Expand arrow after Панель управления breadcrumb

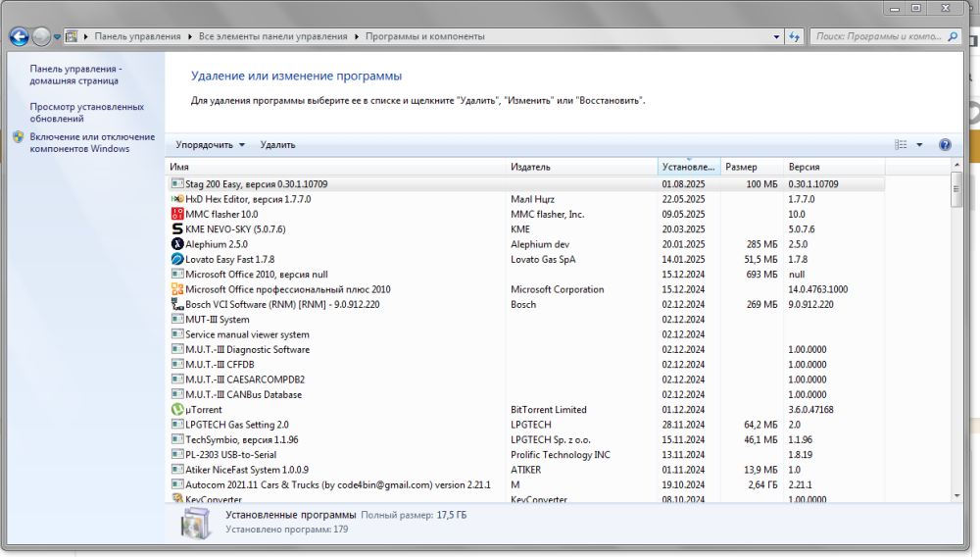(190, 36)
